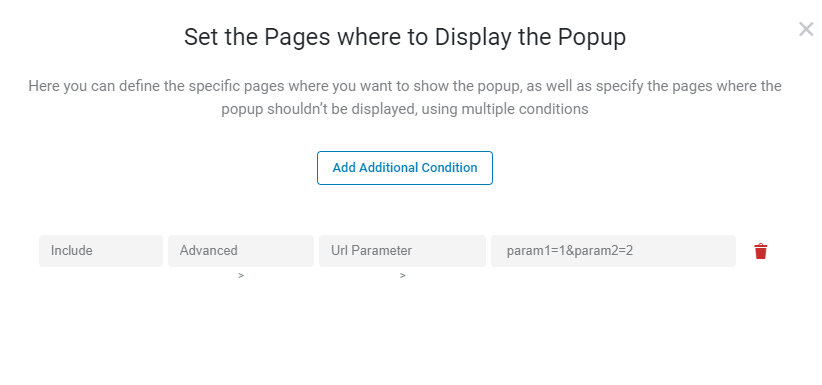This screenshot has width=822, height=385.
Task: Switch the Advanced condition category
Action: pos(241,251)
